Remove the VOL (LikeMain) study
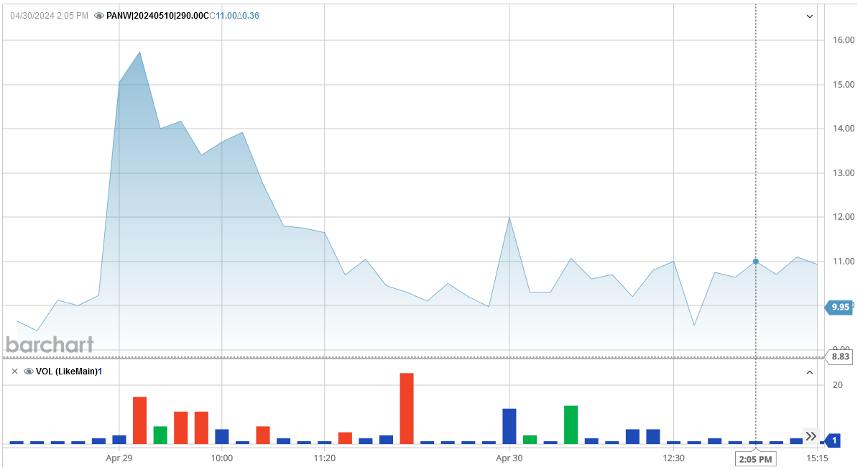Viewport: 868px width, 475px height. coord(14,372)
